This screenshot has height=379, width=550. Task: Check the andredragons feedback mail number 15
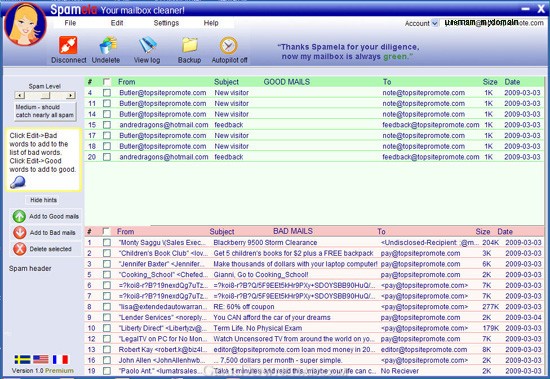(x=107, y=125)
